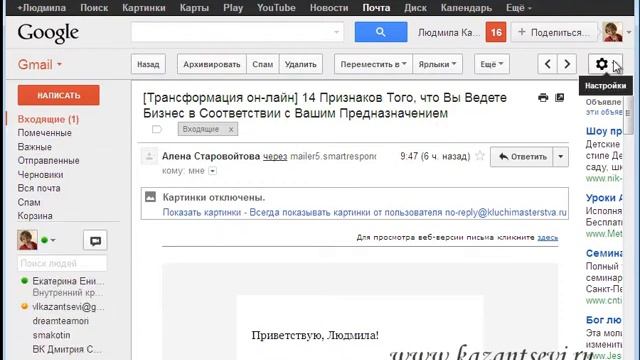Open Play in the top bar

point(233,8)
